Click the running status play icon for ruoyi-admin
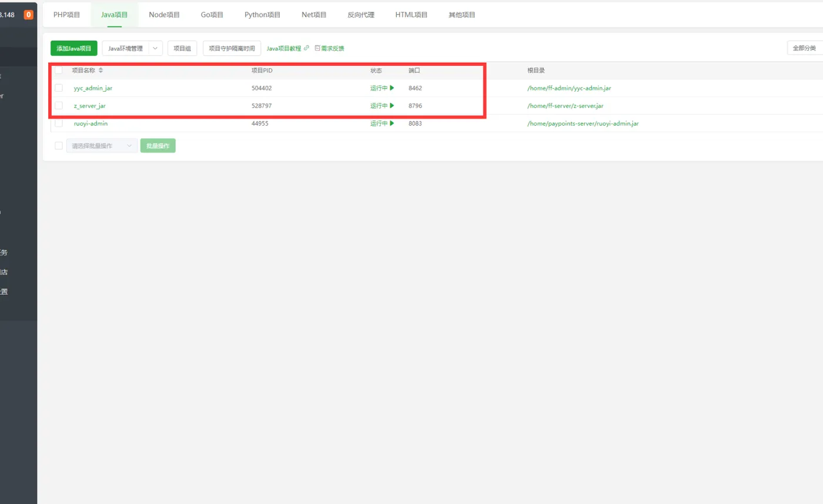Screen dimensions: 823x504 coord(392,123)
